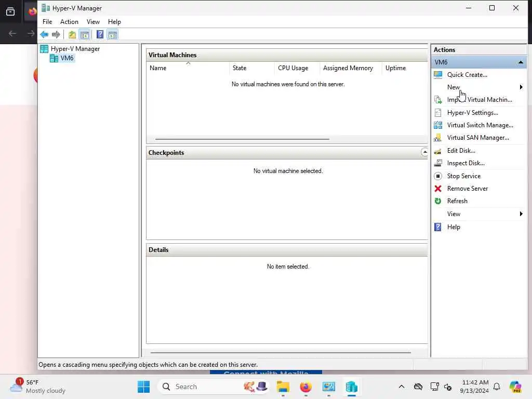Click Help in the Actions pane
The height and width of the screenshot is (399, 532).
(x=453, y=227)
